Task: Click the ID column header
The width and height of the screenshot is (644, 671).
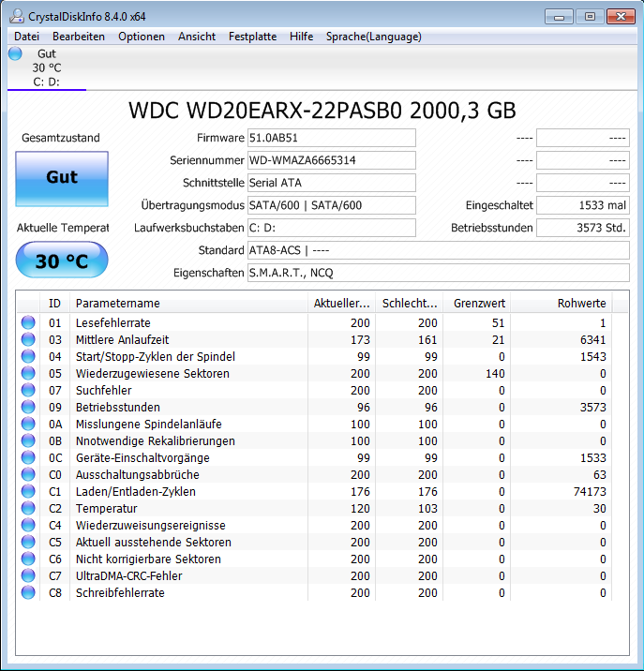Action: (54, 304)
